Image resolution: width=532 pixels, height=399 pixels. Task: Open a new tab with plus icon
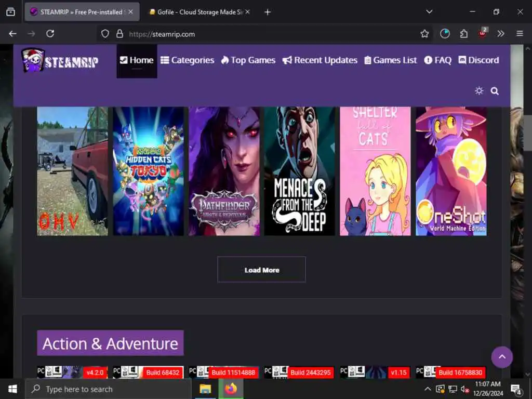click(x=268, y=12)
